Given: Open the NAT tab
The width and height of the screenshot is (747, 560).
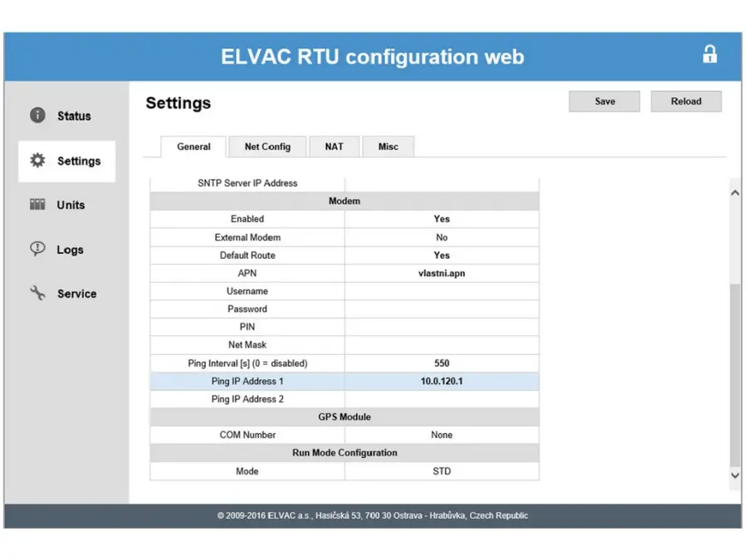Looking at the screenshot, I should point(334,147).
